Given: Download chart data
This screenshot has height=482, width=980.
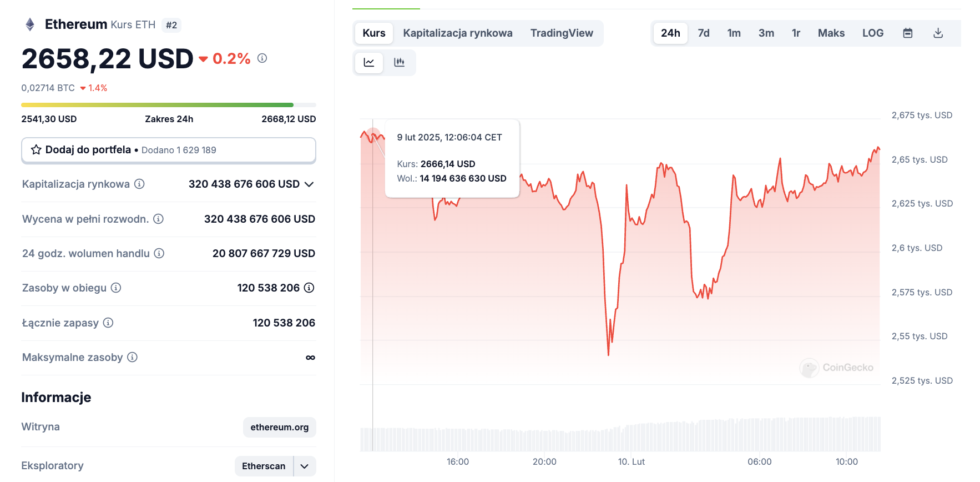Looking at the screenshot, I should point(938,33).
